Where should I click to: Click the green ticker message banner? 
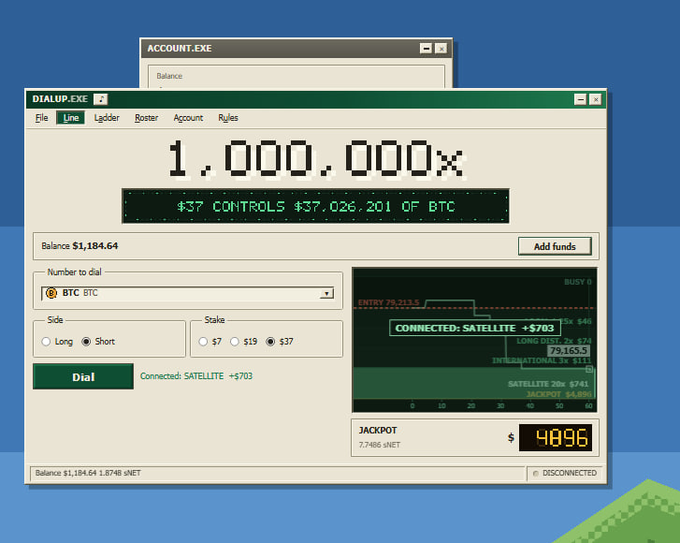[x=316, y=206]
